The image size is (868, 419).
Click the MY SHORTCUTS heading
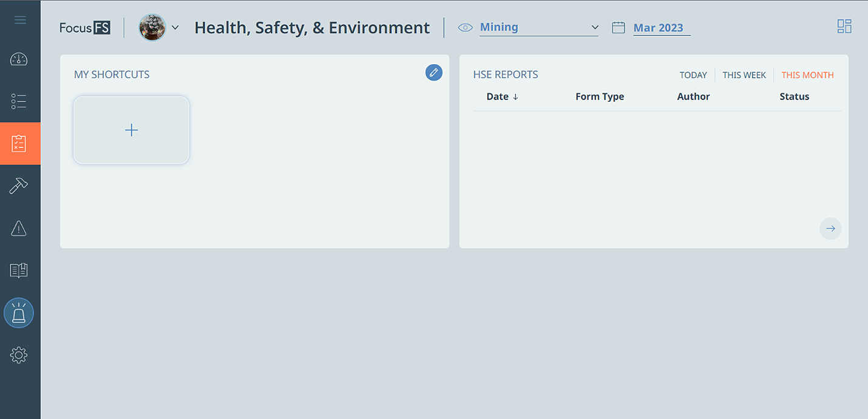(x=112, y=75)
